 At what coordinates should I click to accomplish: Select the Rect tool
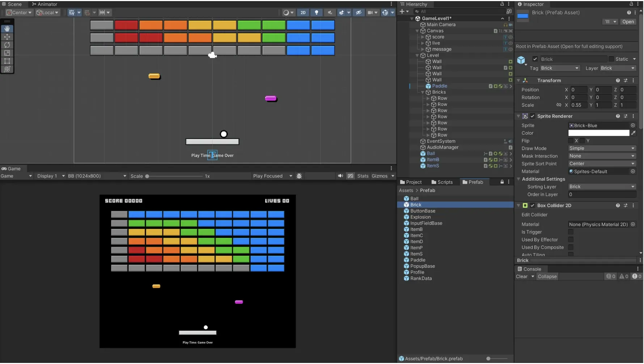coord(7,61)
